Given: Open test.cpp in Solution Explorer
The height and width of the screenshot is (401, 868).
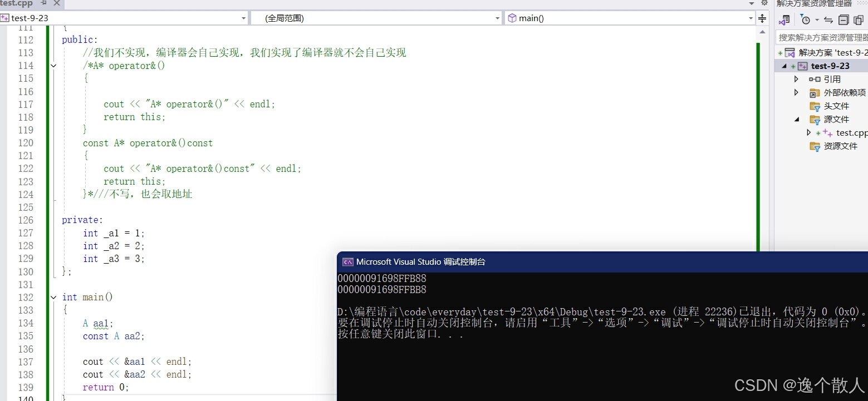Looking at the screenshot, I should point(851,132).
